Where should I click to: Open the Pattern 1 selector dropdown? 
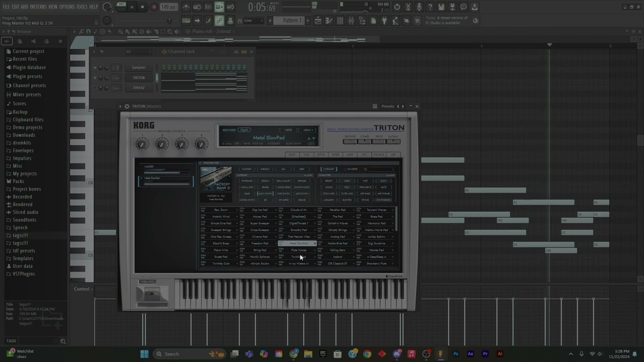(291, 21)
